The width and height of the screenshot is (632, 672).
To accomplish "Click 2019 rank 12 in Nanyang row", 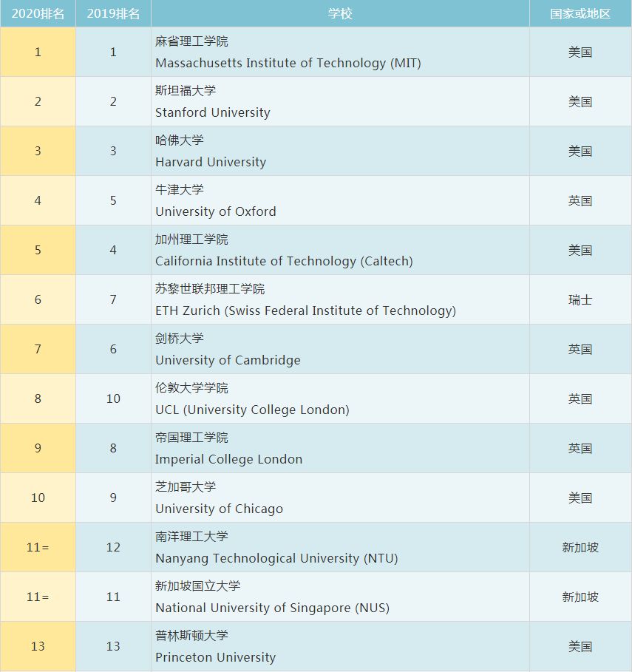I will click(113, 547).
